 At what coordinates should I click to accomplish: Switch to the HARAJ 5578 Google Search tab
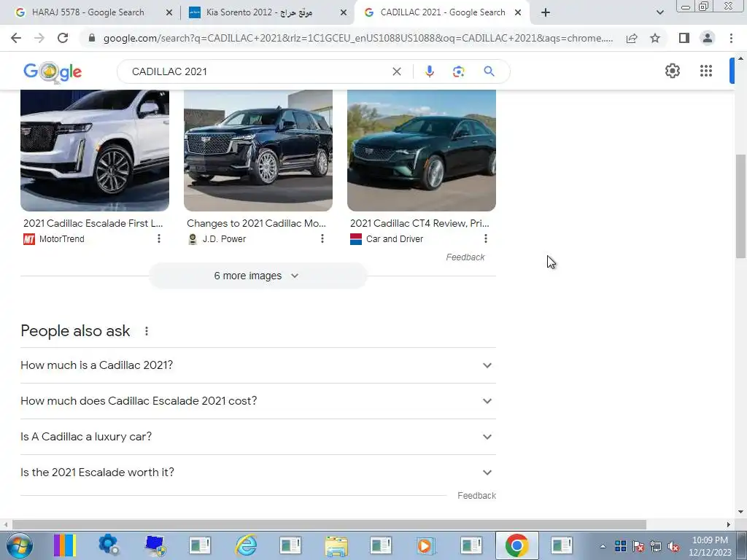(x=88, y=12)
